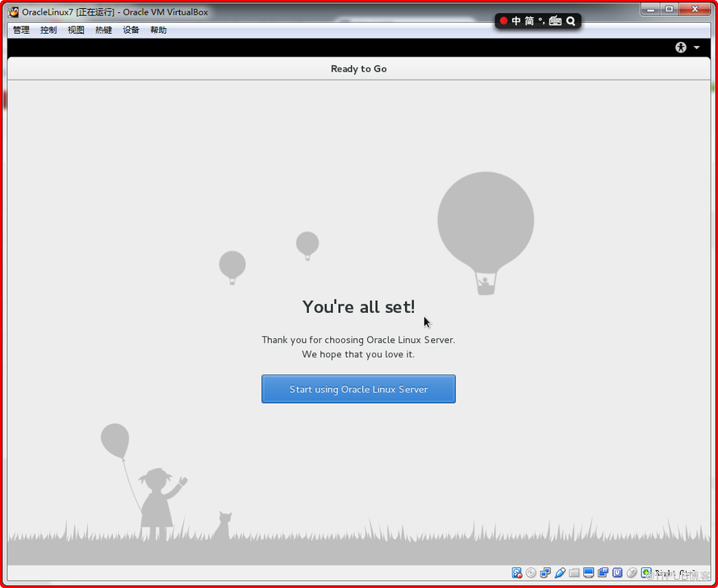
Task: Open the network adapters indicator icon
Action: point(545,573)
